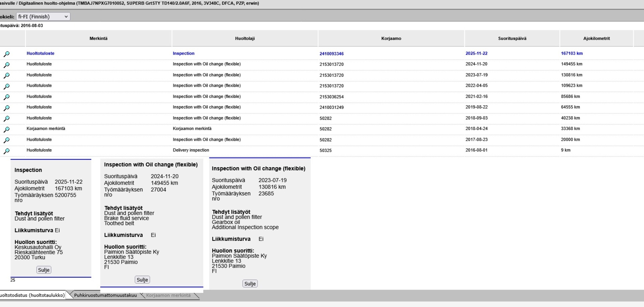644x307 pixels.
Task: Click the Korjaamo column header
Action: pyautogui.click(x=391, y=39)
